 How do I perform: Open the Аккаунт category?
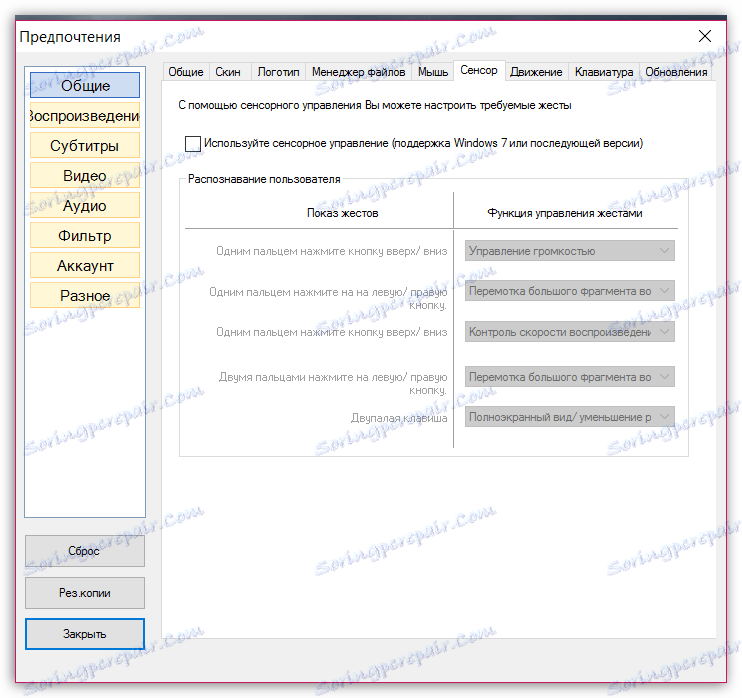85,265
